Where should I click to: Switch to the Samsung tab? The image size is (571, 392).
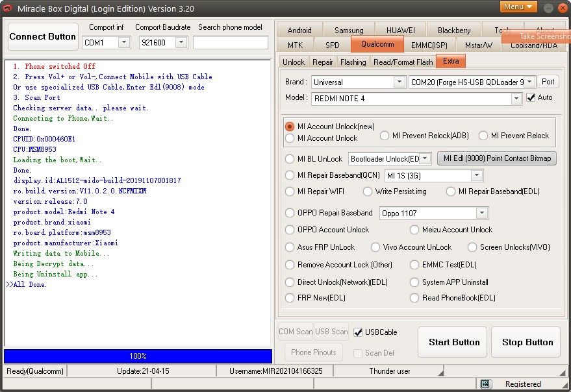[349, 31]
